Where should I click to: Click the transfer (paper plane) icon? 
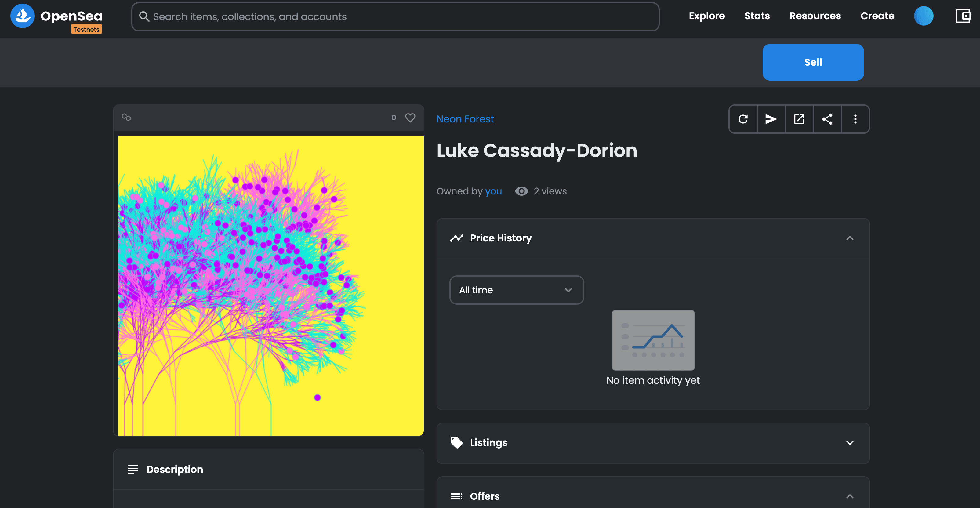(x=771, y=119)
